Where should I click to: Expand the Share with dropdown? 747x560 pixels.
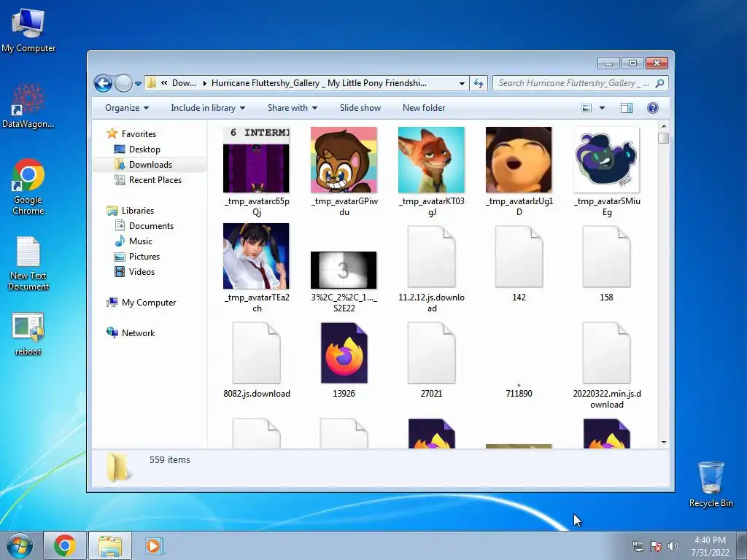[292, 108]
